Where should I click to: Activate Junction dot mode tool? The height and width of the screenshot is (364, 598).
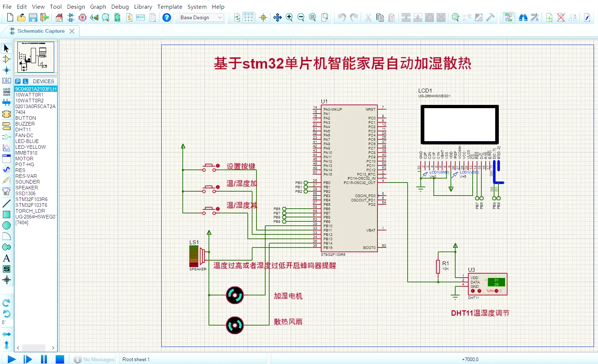coord(7,70)
